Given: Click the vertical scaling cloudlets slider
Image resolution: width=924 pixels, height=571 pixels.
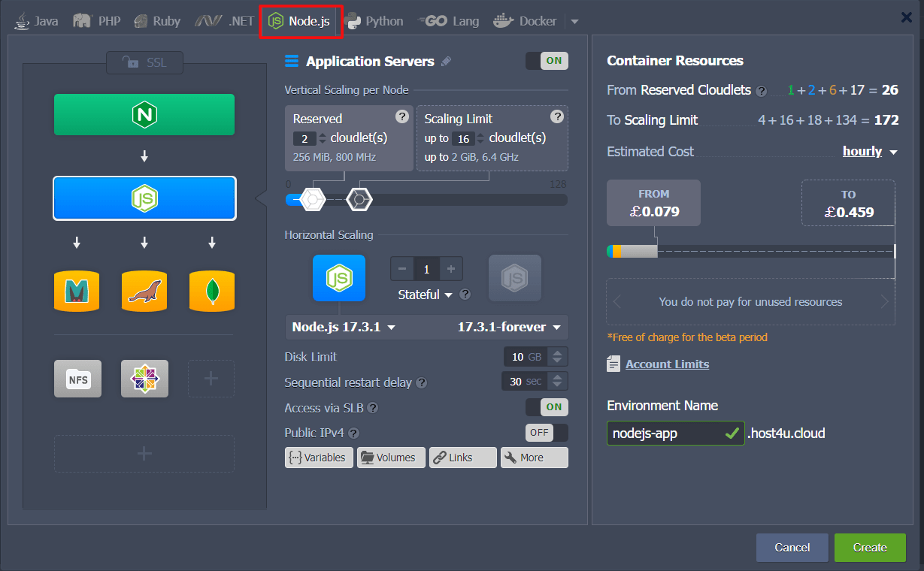Looking at the screenshot, I should tap(312, 199).
